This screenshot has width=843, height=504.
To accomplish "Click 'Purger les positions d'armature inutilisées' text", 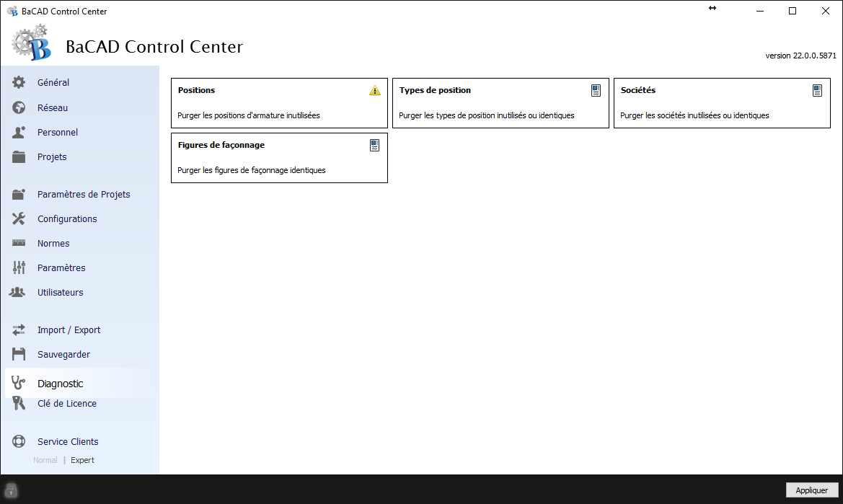I will click(248, 115).
